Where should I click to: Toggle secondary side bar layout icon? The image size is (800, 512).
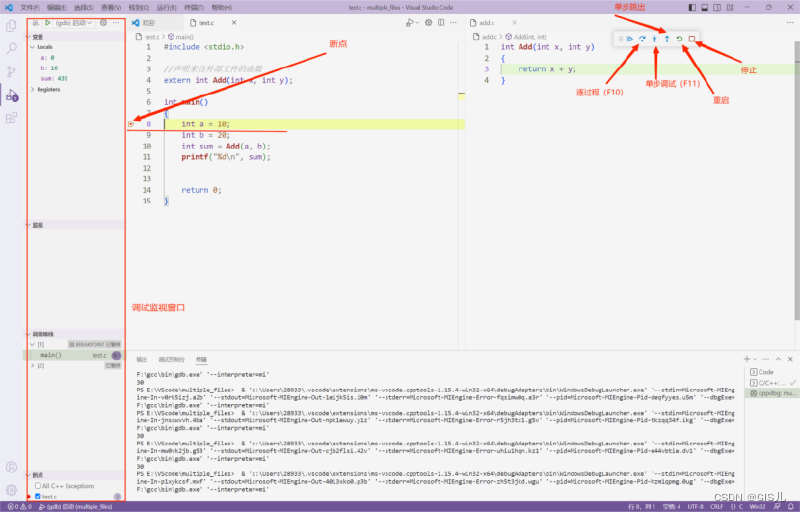[x=717, y=7]
